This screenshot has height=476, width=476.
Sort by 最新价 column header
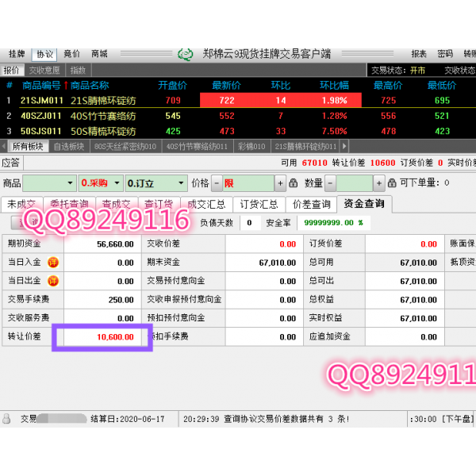pyautogui.click(x=226, y=86)
